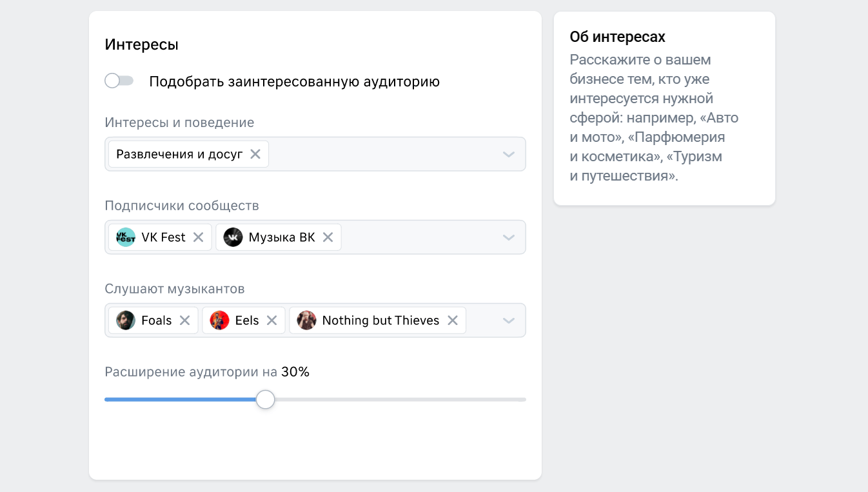
Task: Click the Музыка ВК chip label
Action: pos(282,237)
